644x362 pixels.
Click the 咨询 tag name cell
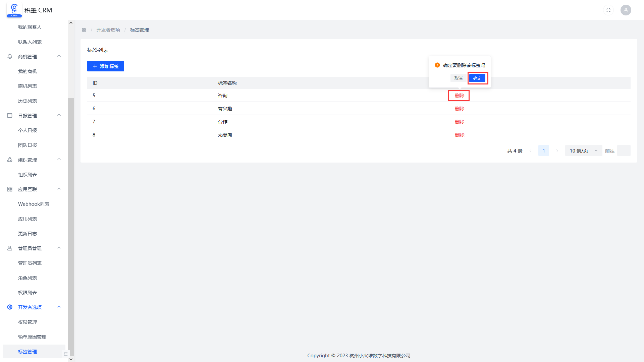point(223,96)
